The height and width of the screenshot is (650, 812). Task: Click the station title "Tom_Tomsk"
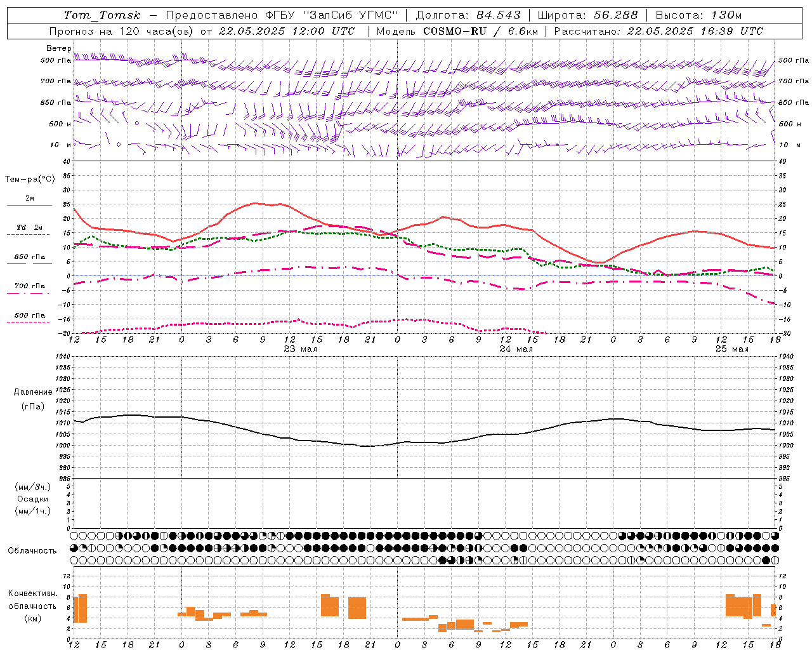102,15
